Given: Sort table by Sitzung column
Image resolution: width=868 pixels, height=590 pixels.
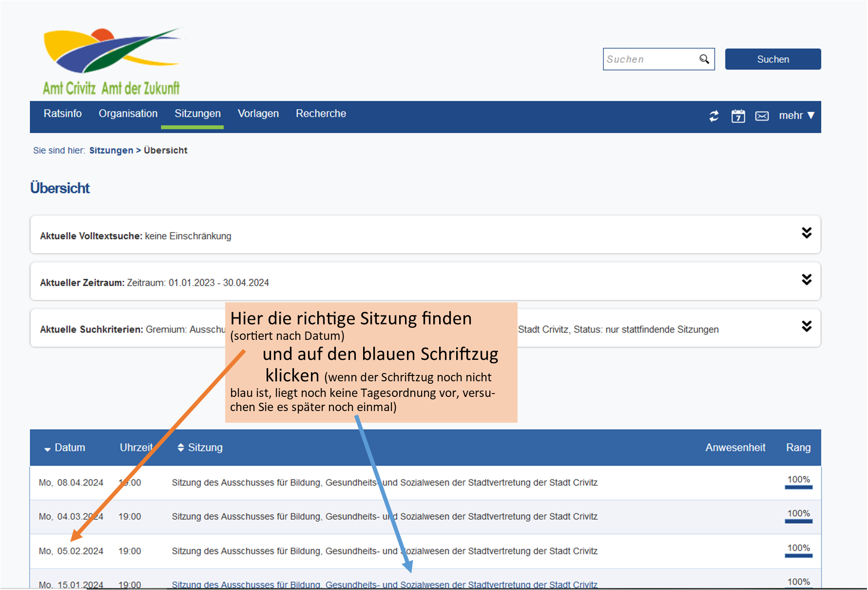Looking at the screenshot, I should coord(200,448).
